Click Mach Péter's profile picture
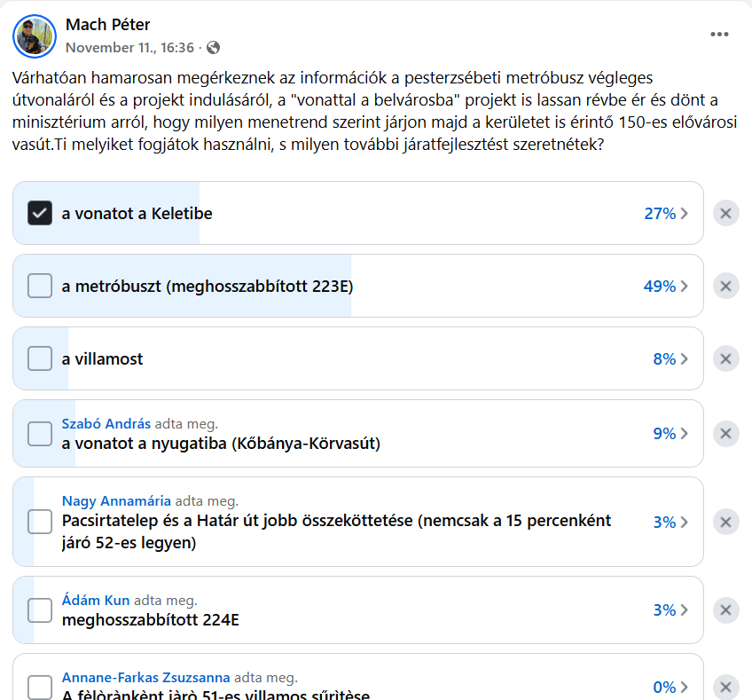The image size is (752, 700). 35,35
